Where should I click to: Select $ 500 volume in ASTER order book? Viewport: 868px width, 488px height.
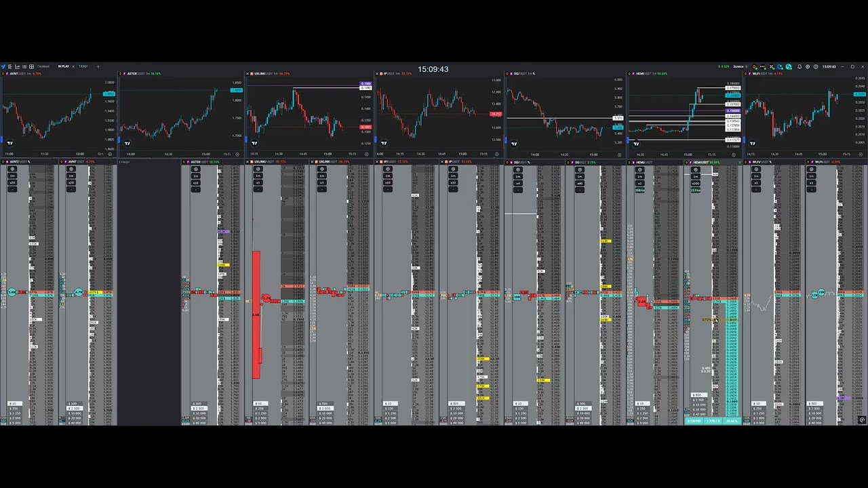point(199,404)
